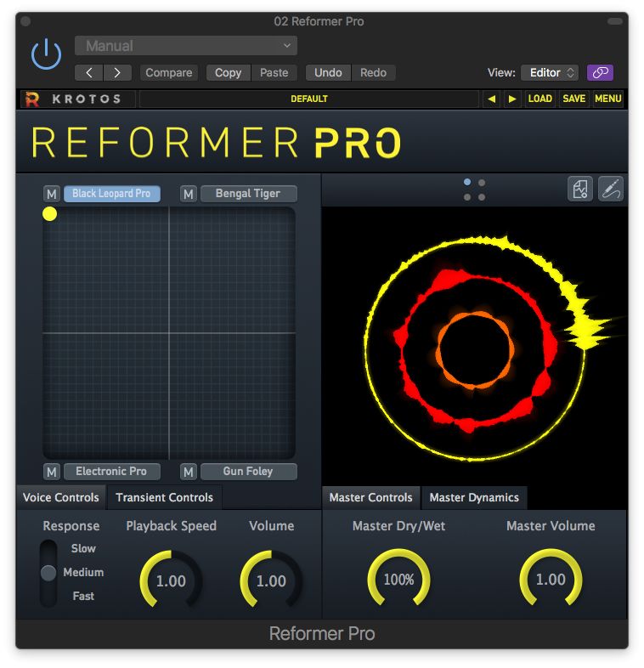Click the Master Dry/Wet knob
Image resolution: width=644 pixels, height=668 pixels.
tap(399, 579)
